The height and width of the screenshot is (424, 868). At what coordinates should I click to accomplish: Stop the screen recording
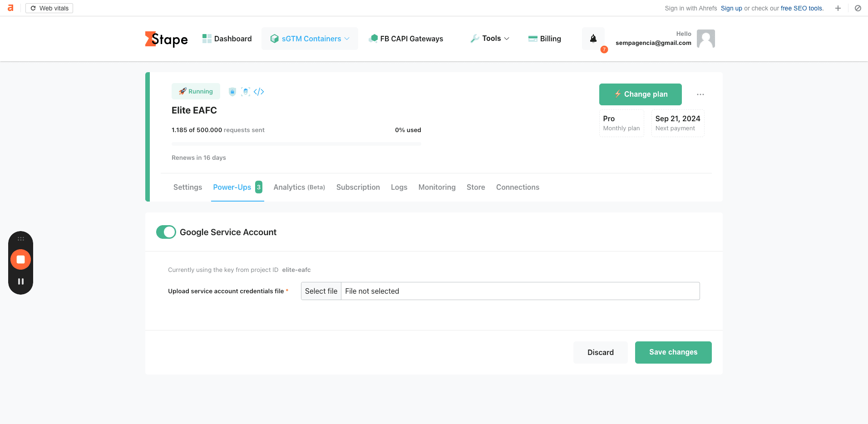point(20,260)
